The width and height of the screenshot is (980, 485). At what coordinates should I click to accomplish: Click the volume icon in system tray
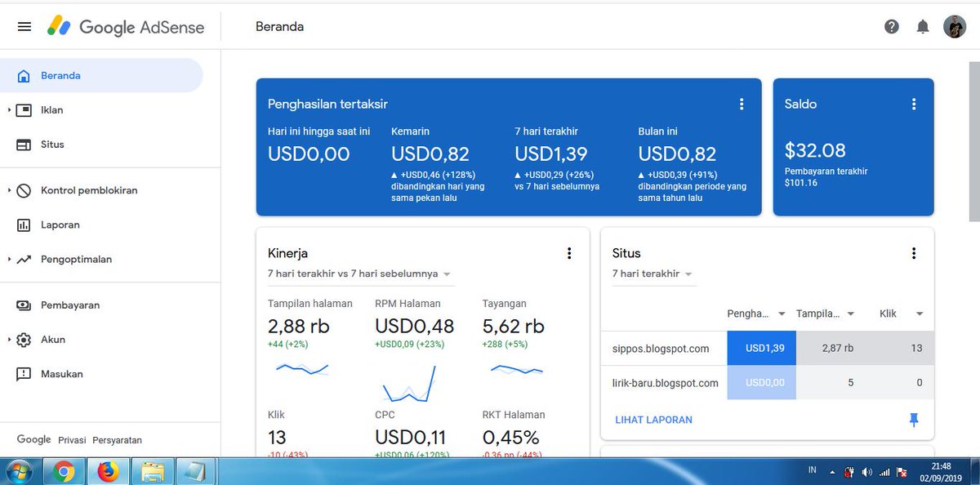pyautogui.click(x=866, y=472)
